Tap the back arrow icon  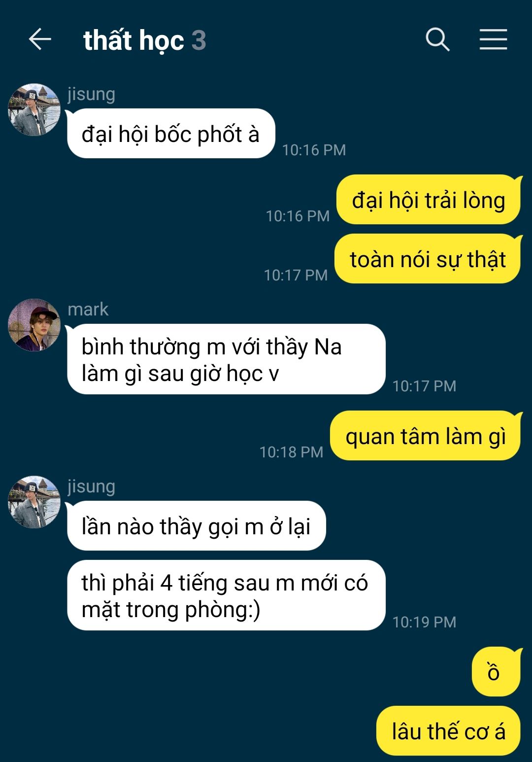pos(40,39)
